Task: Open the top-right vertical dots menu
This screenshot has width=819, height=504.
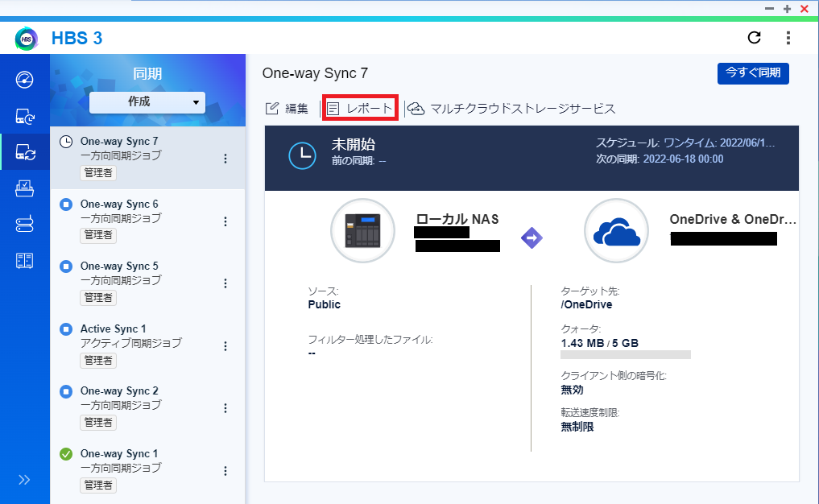Action: click(788, 38)
